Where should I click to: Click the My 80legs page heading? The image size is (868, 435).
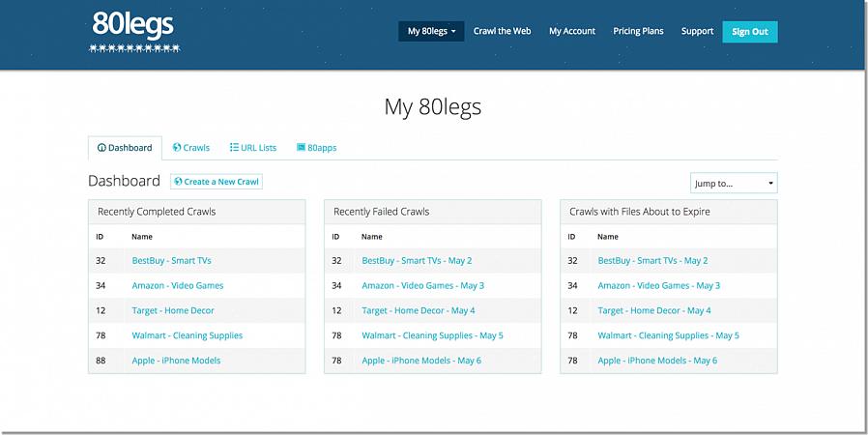[x=433, y=106]
